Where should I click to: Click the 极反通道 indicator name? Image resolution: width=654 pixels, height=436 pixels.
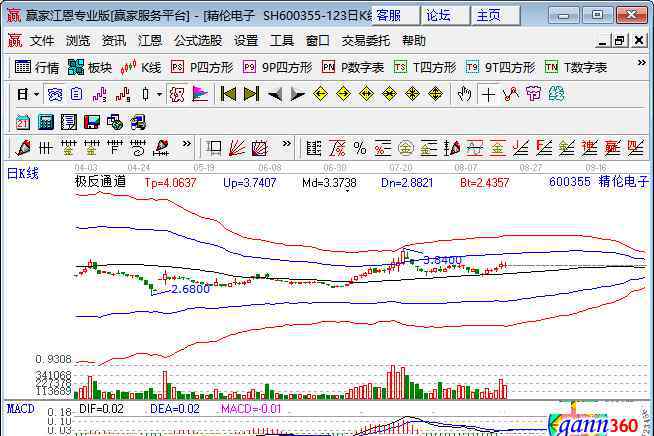100,182
